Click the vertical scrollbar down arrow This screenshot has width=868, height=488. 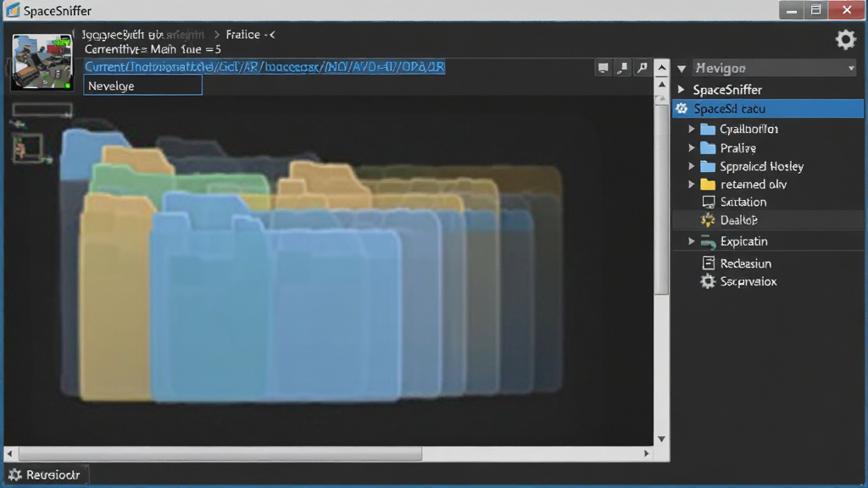click(661, 439)
